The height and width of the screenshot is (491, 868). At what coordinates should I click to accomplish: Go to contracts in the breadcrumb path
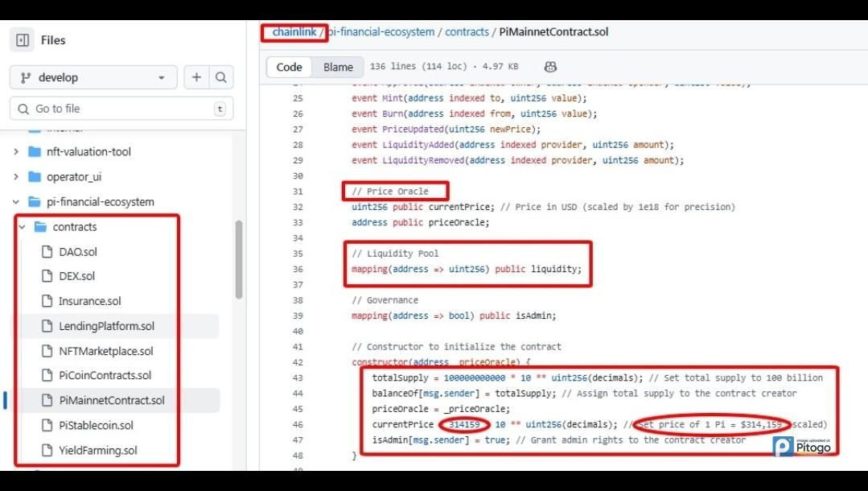click(x=467, y=32)
